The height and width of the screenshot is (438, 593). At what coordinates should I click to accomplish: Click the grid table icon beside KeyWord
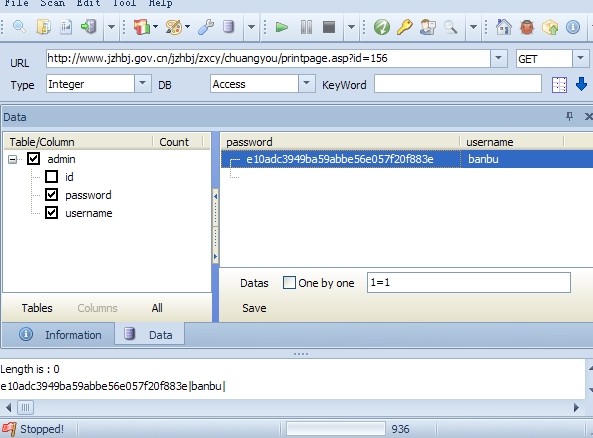[559, 85]
